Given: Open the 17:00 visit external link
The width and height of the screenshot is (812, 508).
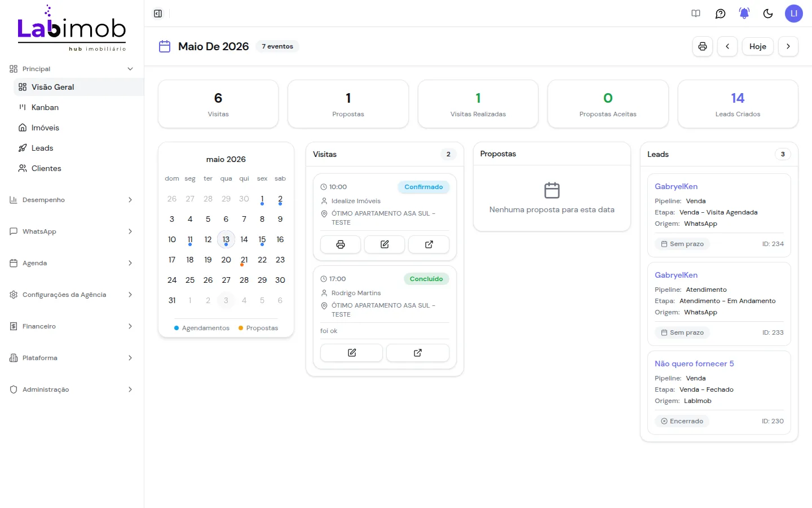Looking at the screenshot, I should [418, 353].
